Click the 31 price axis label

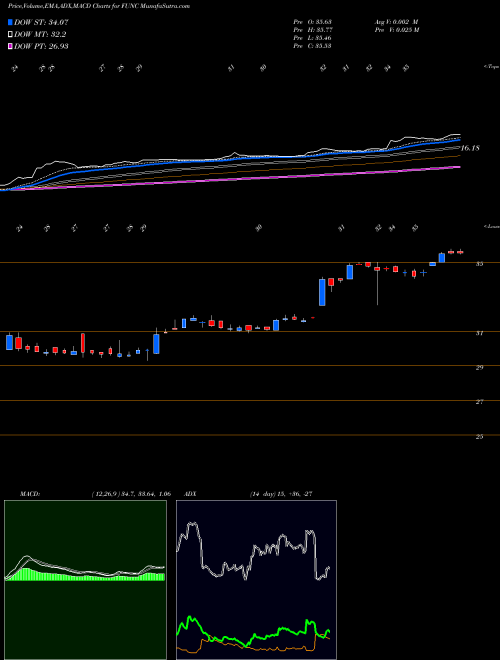[479, 333]
